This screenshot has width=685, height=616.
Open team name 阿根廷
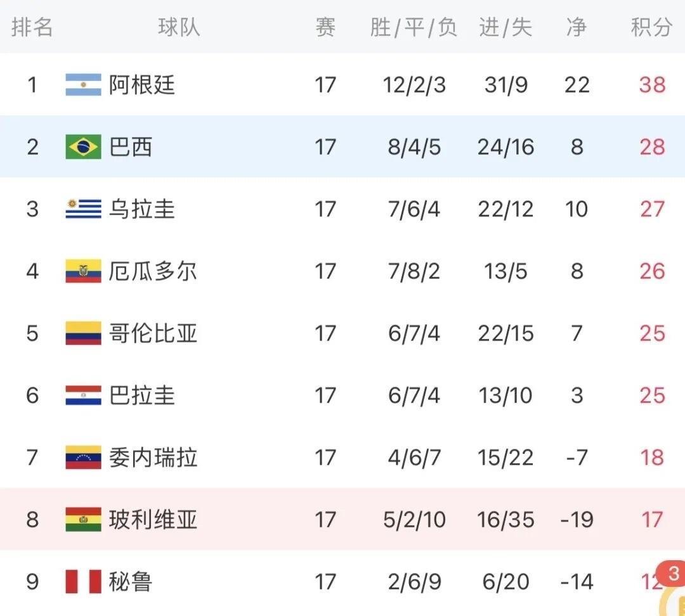(142, 85)
